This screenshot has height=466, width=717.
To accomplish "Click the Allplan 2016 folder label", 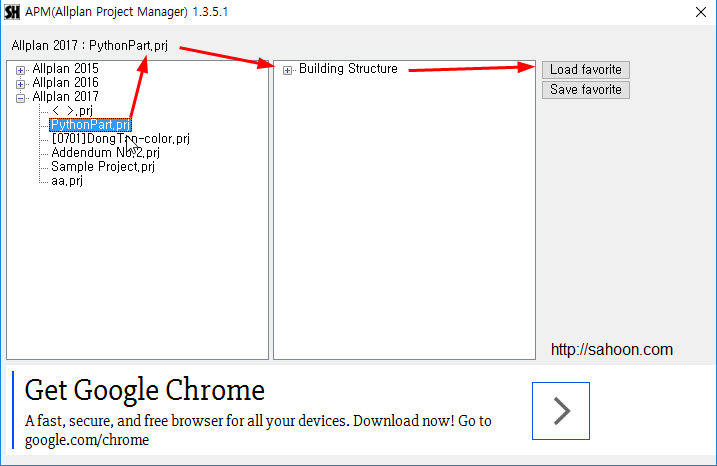I will [65, 83].
